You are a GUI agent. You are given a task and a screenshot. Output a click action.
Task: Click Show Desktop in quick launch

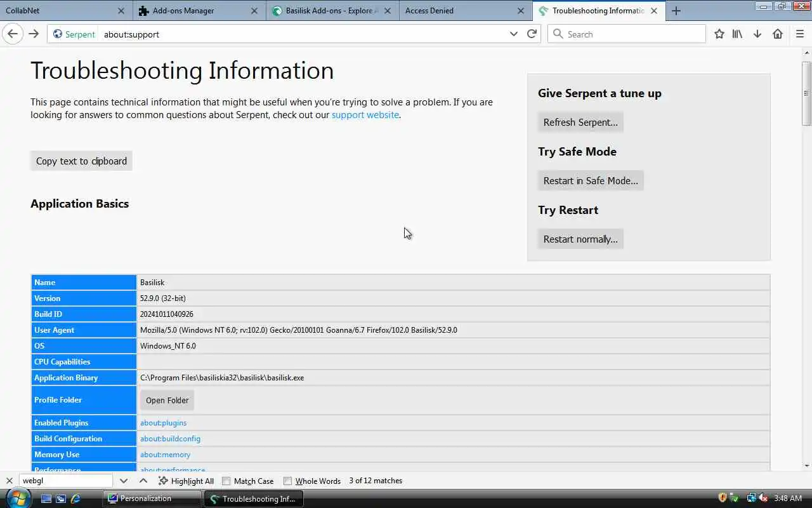(x=46, y=498)
